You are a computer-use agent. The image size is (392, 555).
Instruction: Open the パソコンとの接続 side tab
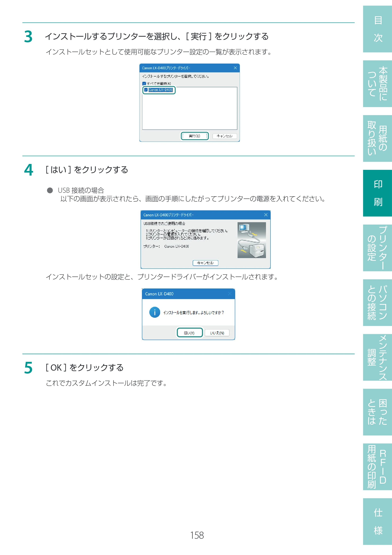point(377,303)
